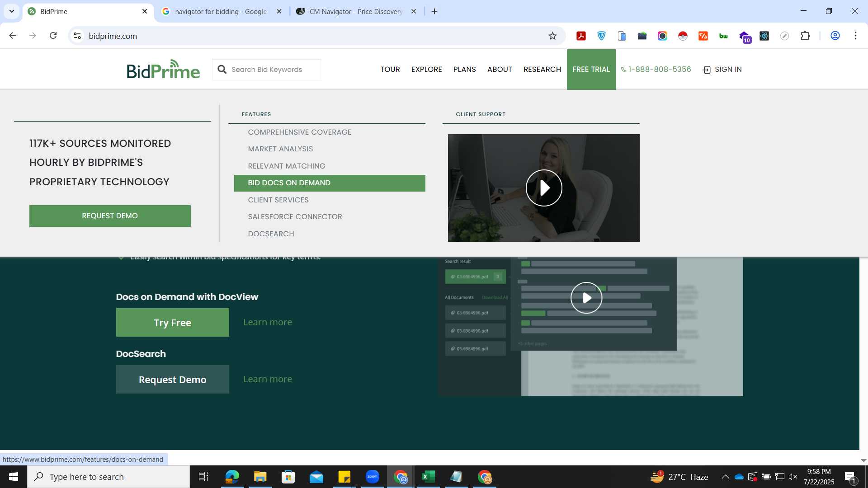Screen dimensions: 868x488
Task: Select Market Analysis feature
Action: (x=280, y=149)
